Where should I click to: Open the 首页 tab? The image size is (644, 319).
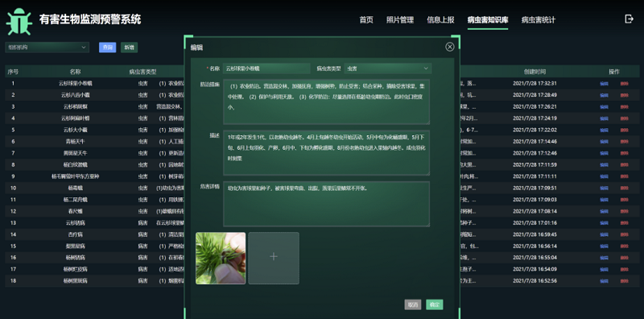coord(366,19)
